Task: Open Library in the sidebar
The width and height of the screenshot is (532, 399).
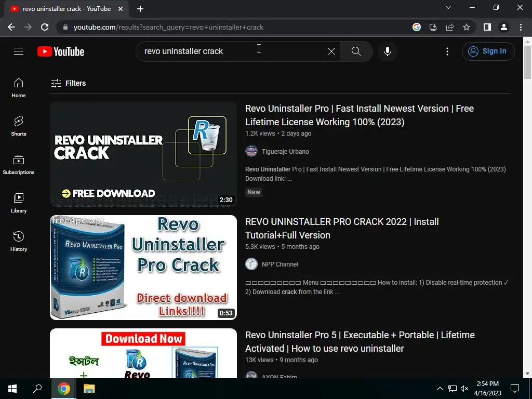Action: pos(19,203)
